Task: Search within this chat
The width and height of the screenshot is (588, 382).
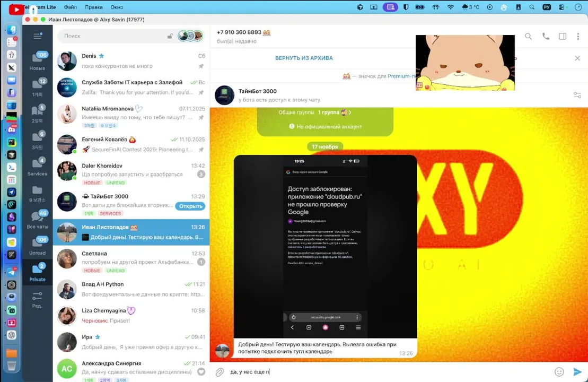Action: tap(528, 37)
